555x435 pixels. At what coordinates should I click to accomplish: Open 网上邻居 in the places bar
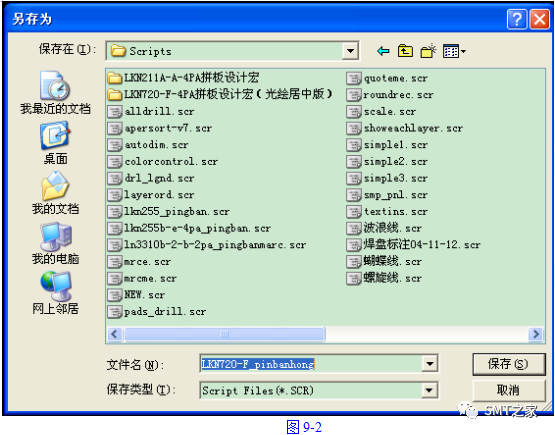(55, 293)
